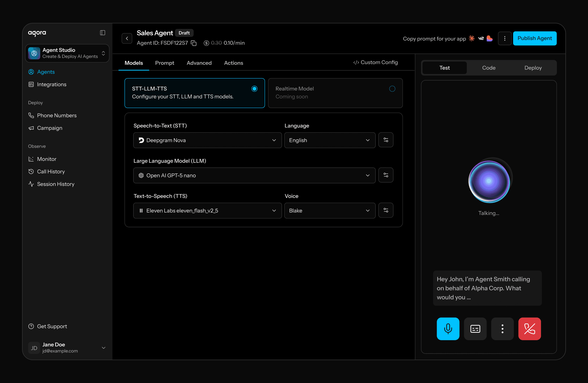Toggle captions in the test panel

pos(475,329)
